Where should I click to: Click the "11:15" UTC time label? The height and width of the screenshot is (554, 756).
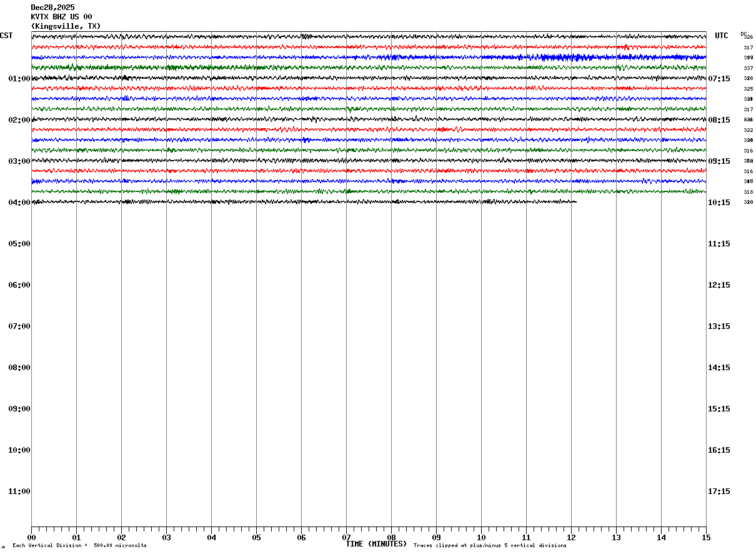point(719,244)
